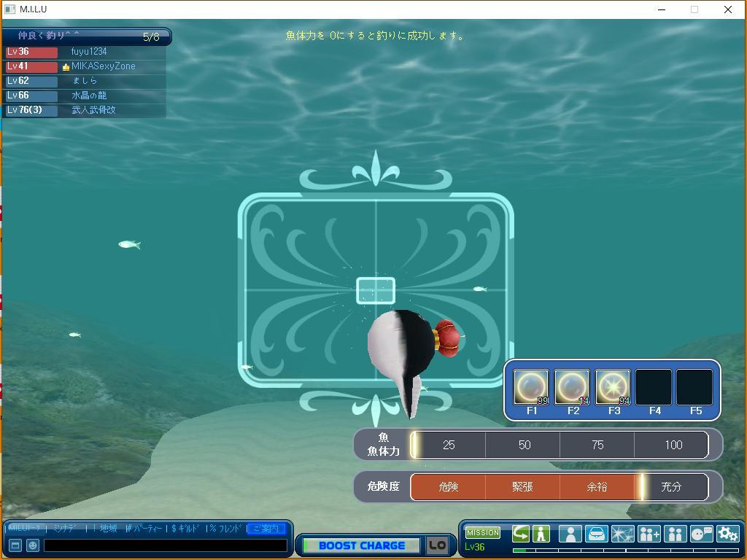Open the settings gears icon
The height and width of the screenshot is (560, 747).
(x=727, y=534)
